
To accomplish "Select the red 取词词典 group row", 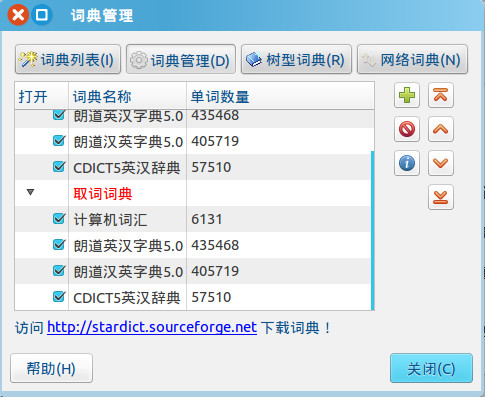I will (193, 193).
